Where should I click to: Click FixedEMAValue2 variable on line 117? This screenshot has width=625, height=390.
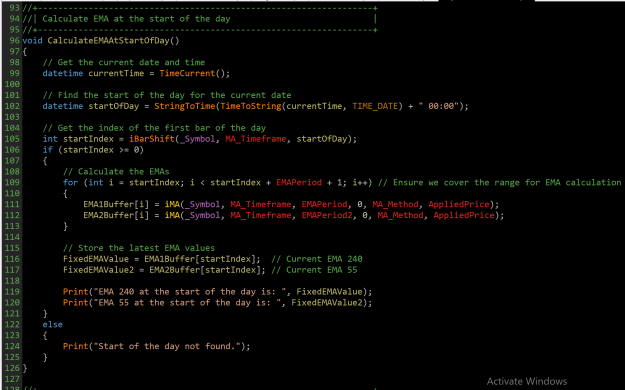98,270
